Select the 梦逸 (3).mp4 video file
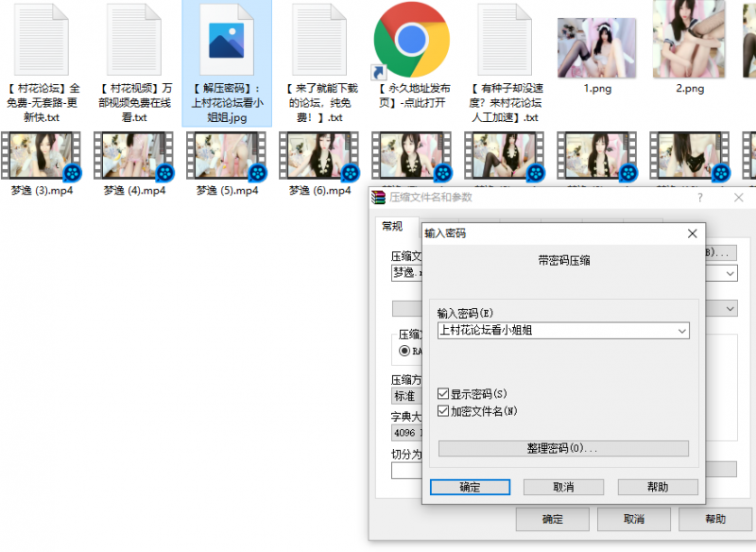 tap(42, 157)
